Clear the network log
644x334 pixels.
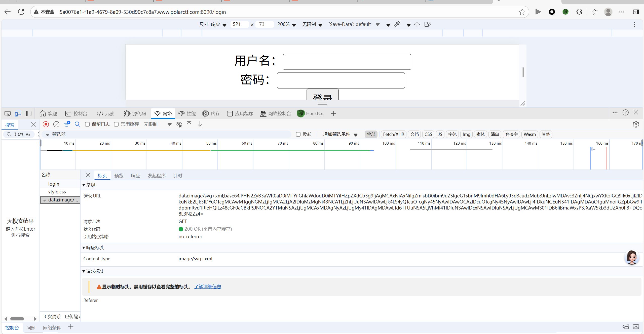click(x=56, y=124)
